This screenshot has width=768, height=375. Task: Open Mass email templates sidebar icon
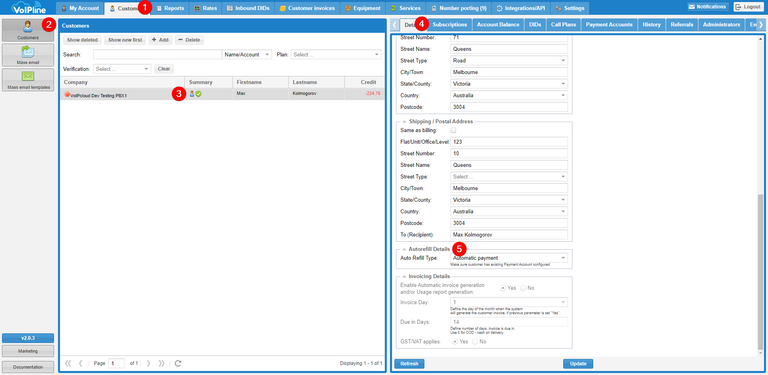click(x=28, y=80)
